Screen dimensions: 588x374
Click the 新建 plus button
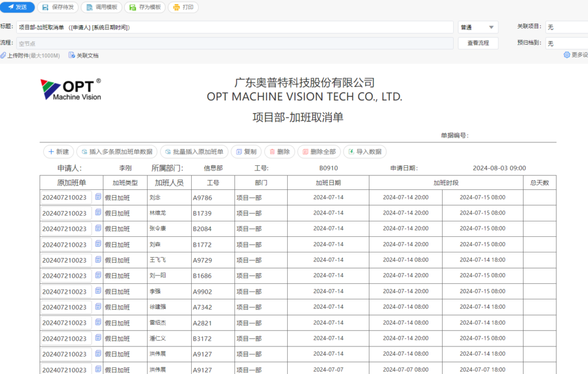pyautogui.click(x=59, y=152)
